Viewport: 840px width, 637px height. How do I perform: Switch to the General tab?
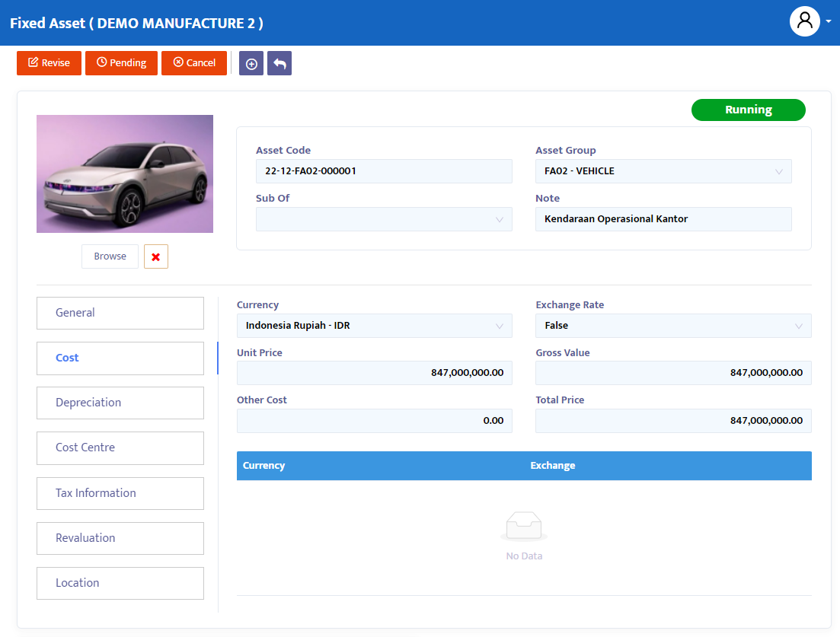120,313
